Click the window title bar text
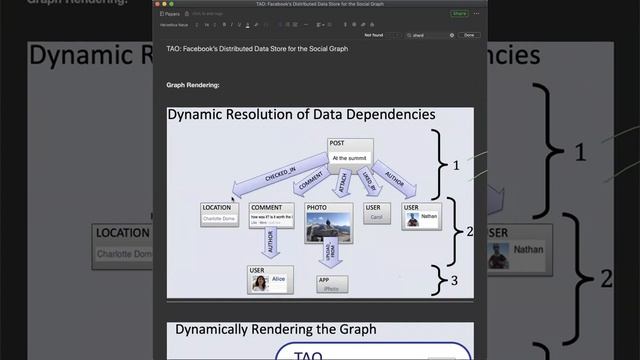 pyautogui.click(x=320, y=4)
